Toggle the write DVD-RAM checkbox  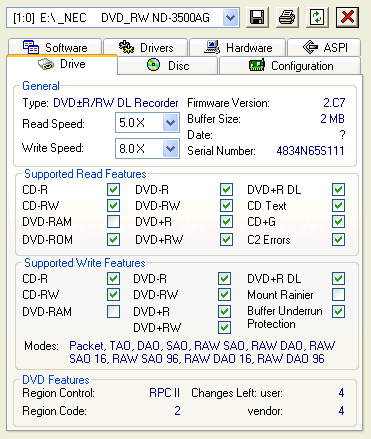click(113, 312)
